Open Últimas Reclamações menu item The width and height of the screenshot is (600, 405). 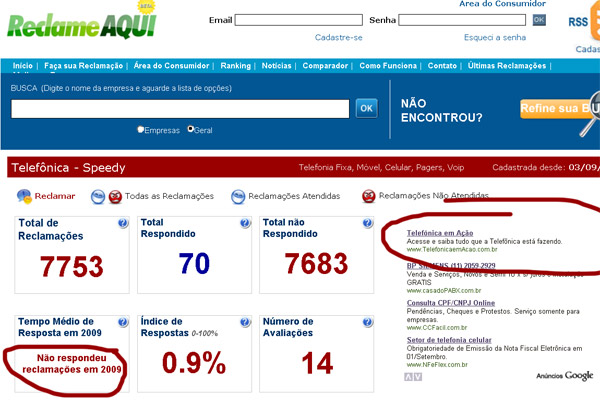coord(507,65)
